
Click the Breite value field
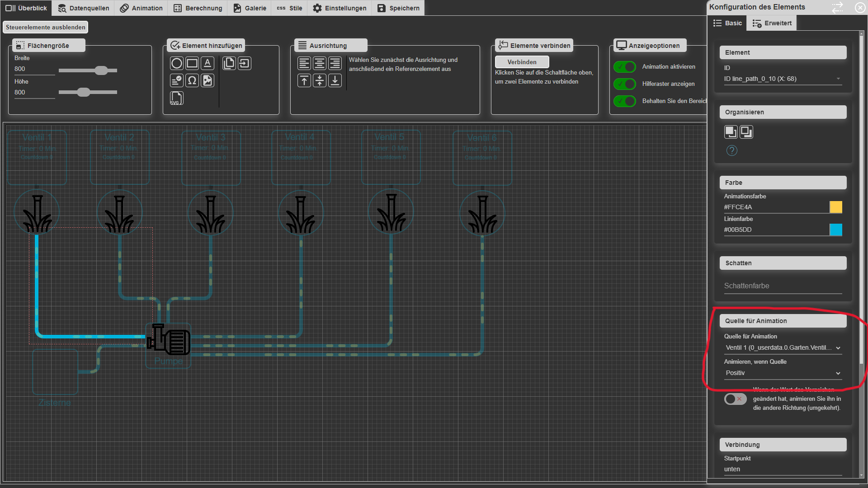(x=34, y=69)
